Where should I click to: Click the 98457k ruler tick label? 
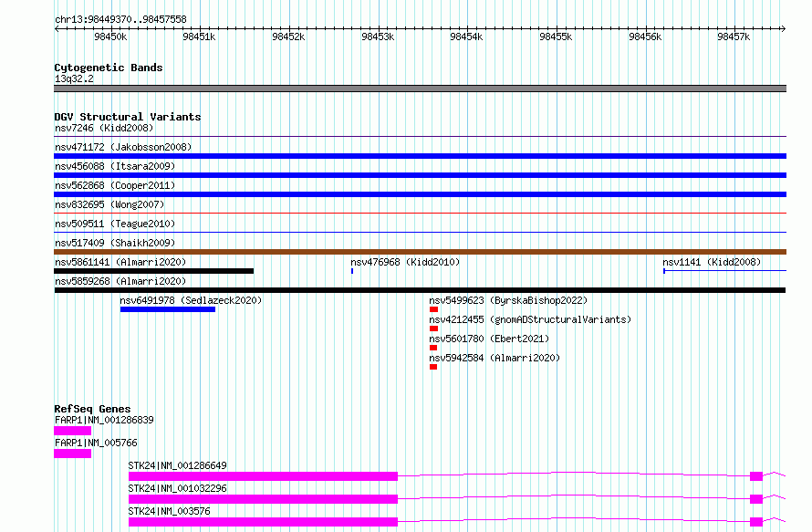[734, 37]
